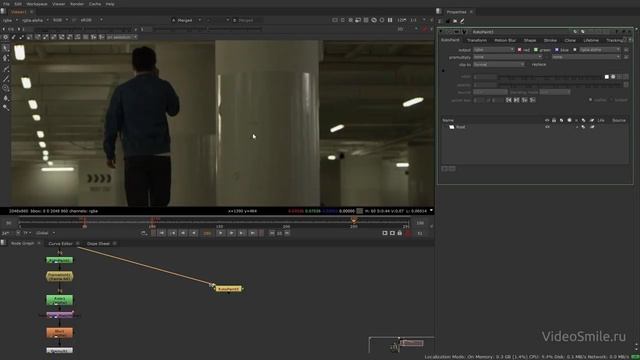Open the Motion Blur tab in properties
The image size is (640, 360).
point(505,40)
